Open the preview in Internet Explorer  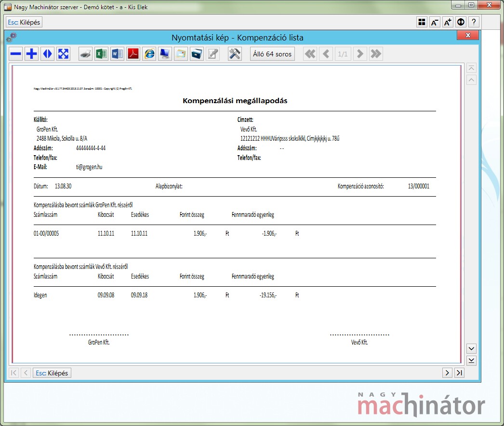149,54
